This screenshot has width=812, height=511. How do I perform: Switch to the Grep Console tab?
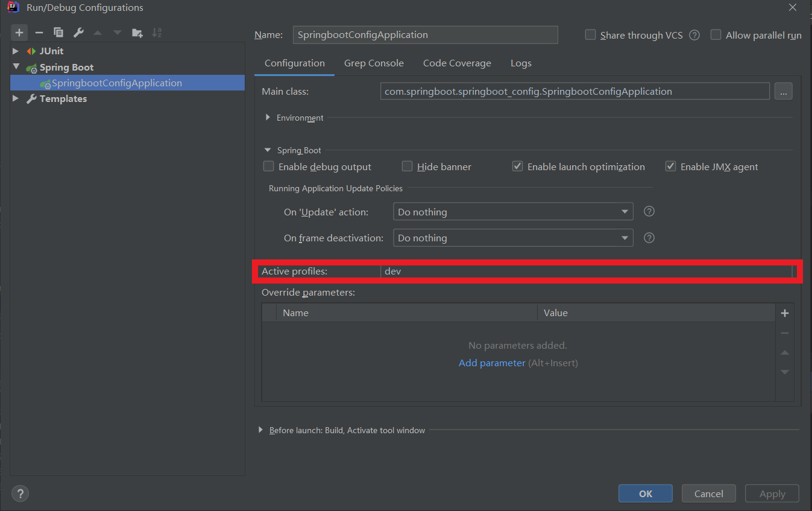374,63
